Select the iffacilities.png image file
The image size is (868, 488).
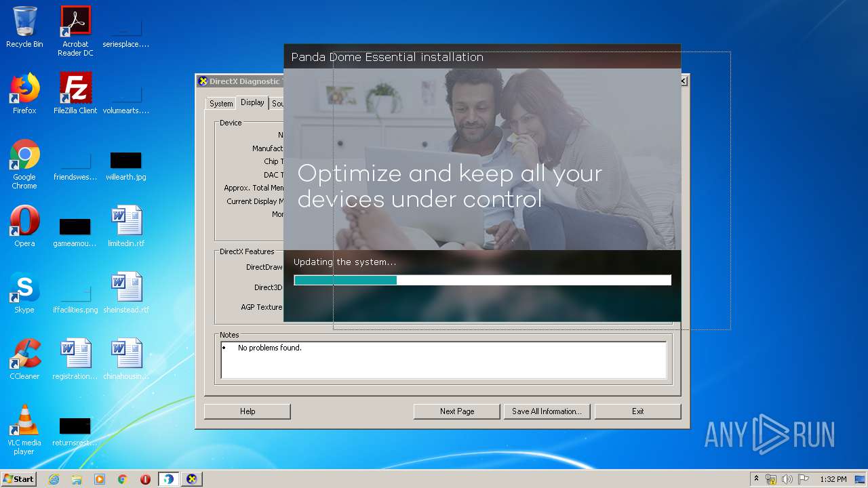[x=75, y=297]
